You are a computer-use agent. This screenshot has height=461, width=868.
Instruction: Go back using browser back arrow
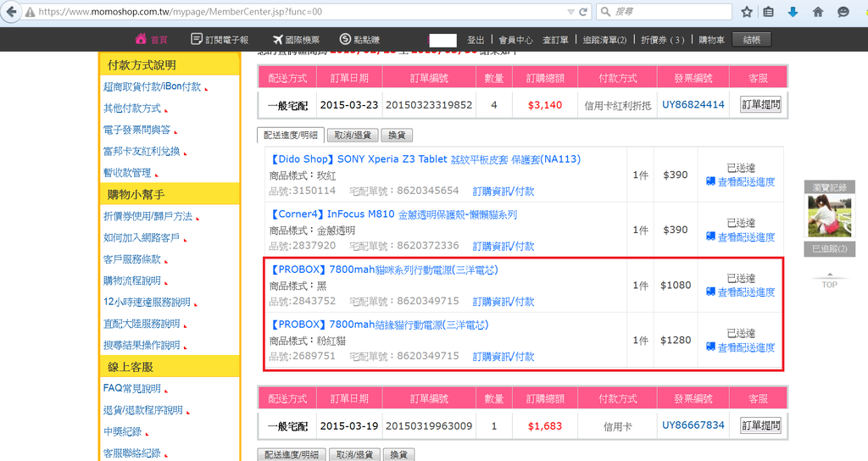click(10, 12)
